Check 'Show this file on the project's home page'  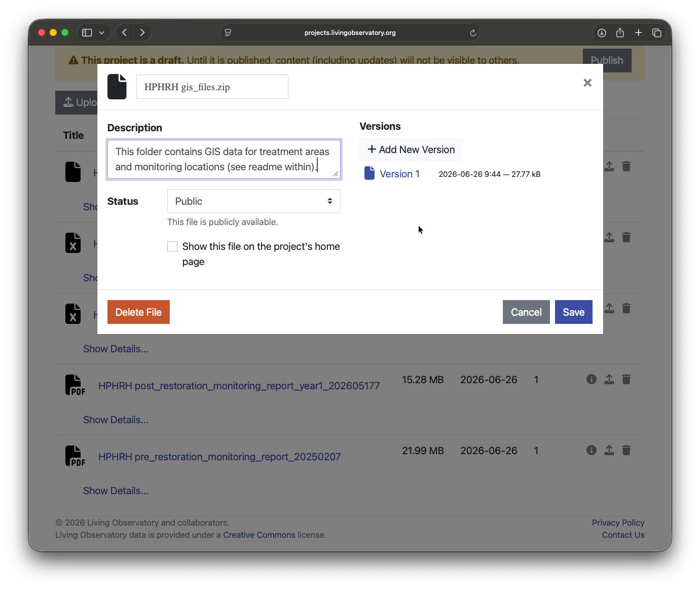pos(172,246)
